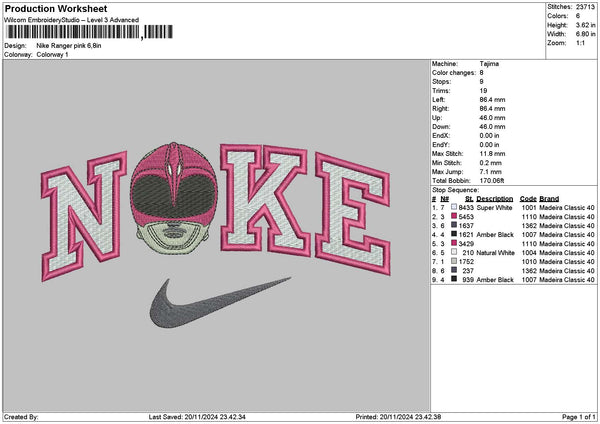600x424 pixels.
Task: Select the 'Natural White' description text
Action: point(495,253)
